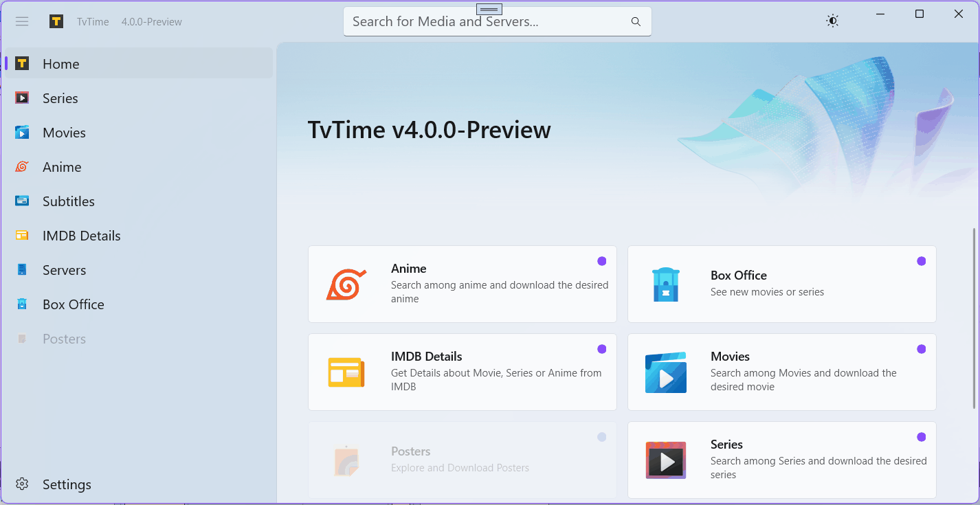Click the IMDB Details card icon
This screenshot has width=980, height=505.
coord(346,372)
